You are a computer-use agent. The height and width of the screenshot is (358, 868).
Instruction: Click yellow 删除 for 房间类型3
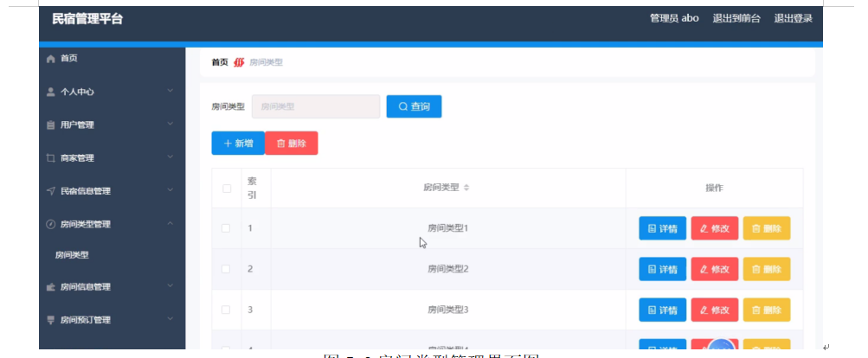[x=766, y=310]
